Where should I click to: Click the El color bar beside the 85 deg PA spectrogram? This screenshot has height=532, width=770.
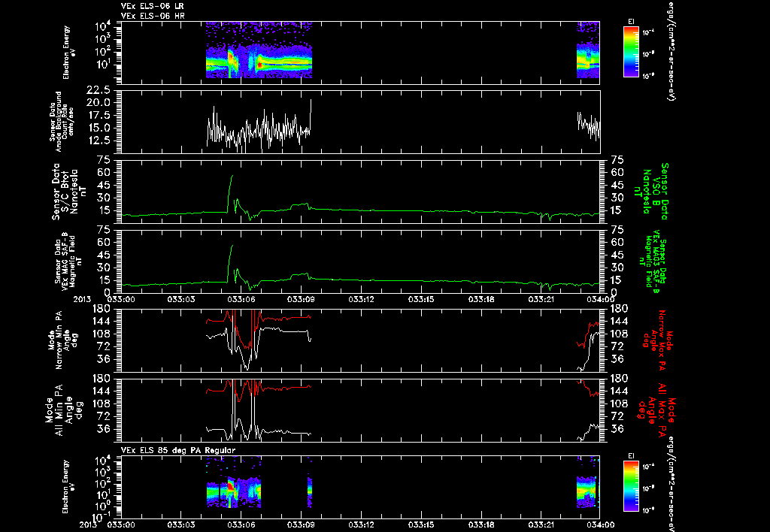click(631, 486)
